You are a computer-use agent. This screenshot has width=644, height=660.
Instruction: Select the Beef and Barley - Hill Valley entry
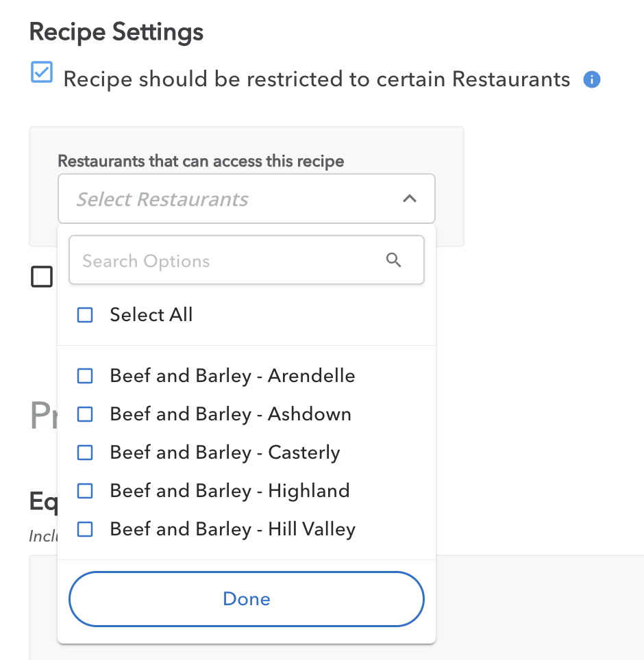point(232,529)
